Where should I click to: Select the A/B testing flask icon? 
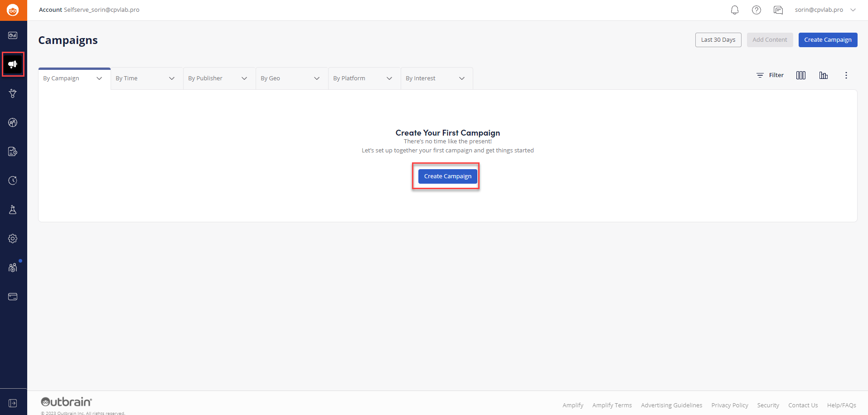(13, 209)
